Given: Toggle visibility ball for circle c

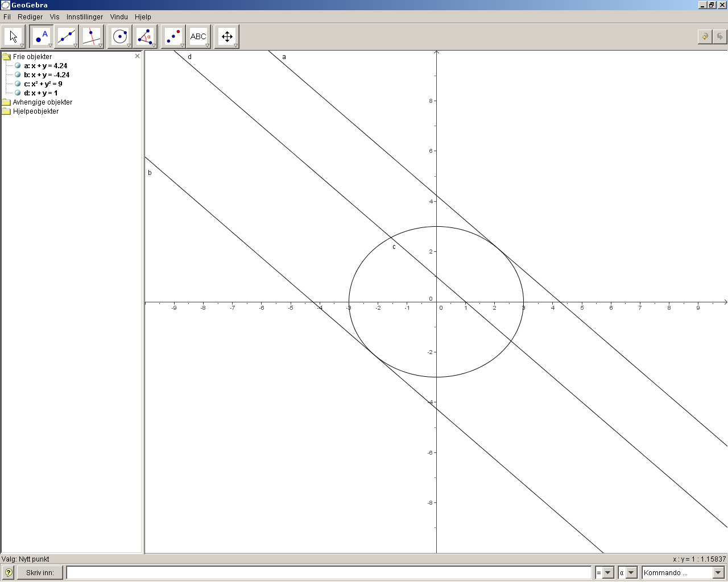Looking at the screenshot, I should (18, 84).
